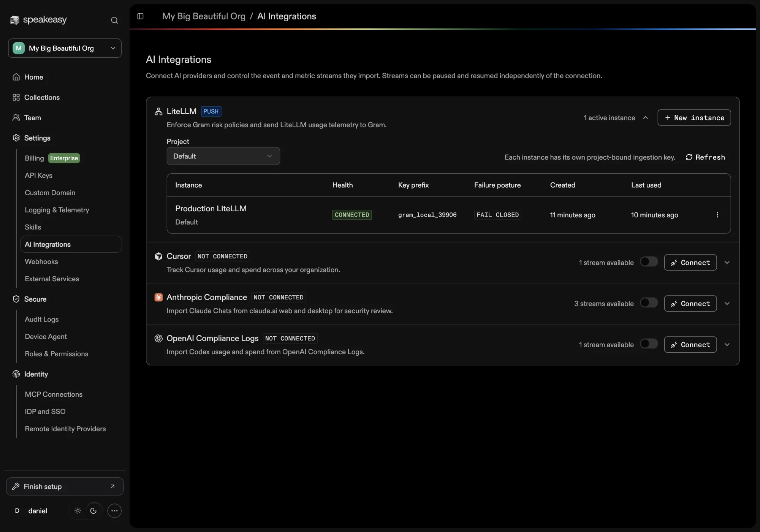The height and width of the screenshot is (532, 760).
Task: Click the New instance button
Action: (x=694, y=118)
